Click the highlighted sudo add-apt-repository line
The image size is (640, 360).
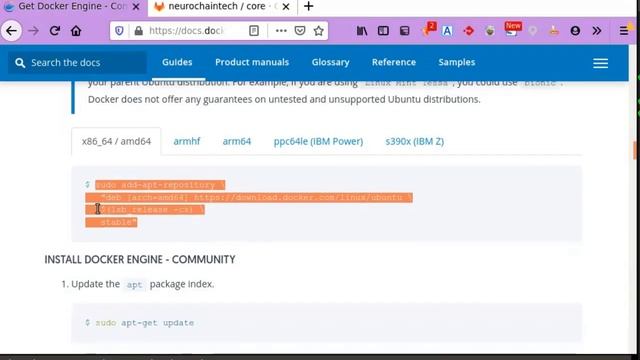(160, 185)
